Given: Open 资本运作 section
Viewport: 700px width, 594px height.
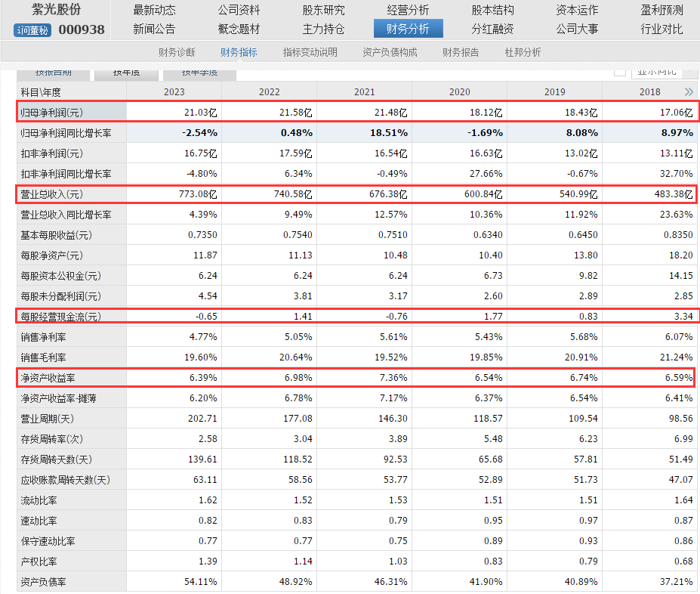Looking at the screenshot, I should pyautogui.click(x=577, y=10).
